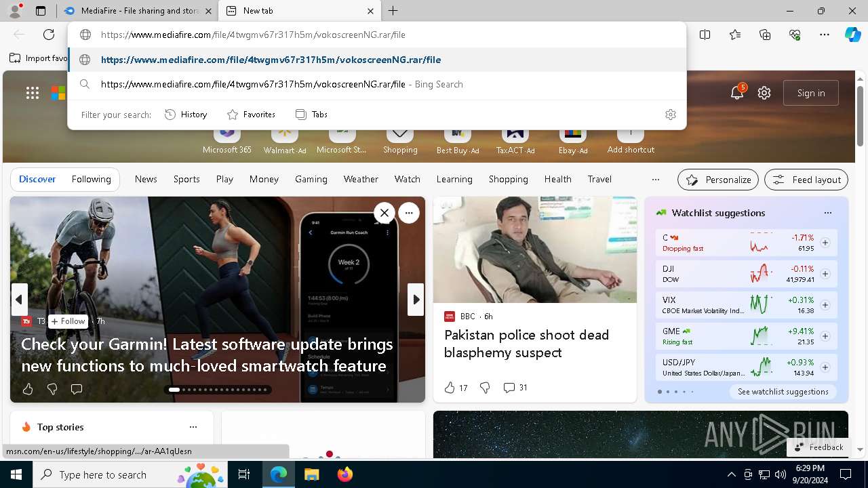Open the Gaming category
868x488 pixels.
tap(311, 179)
